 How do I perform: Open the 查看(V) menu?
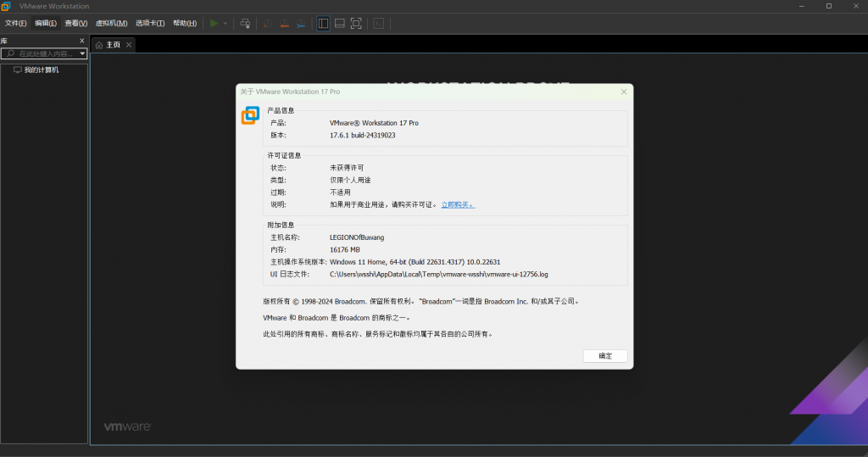75,23
